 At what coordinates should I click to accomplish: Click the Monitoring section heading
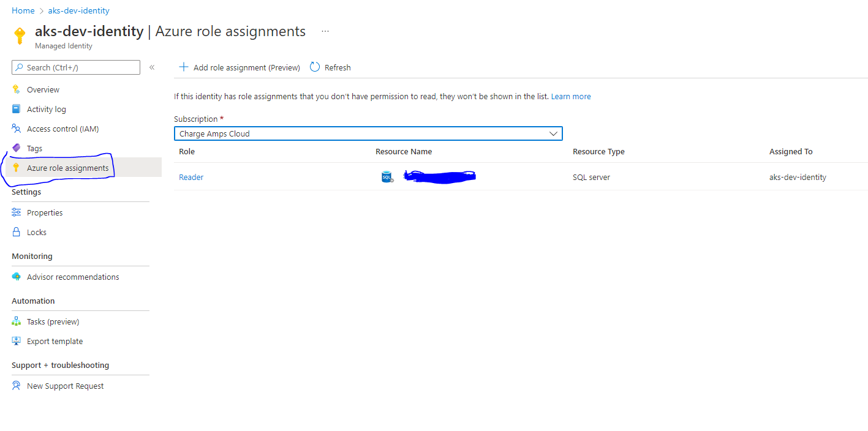[32, 256]
